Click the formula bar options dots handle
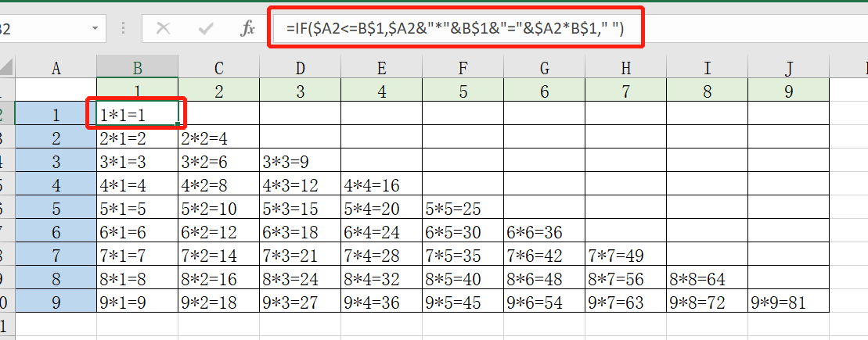Image resolution: width=868 pixels, height=340 pixels. tap(123, 29)
